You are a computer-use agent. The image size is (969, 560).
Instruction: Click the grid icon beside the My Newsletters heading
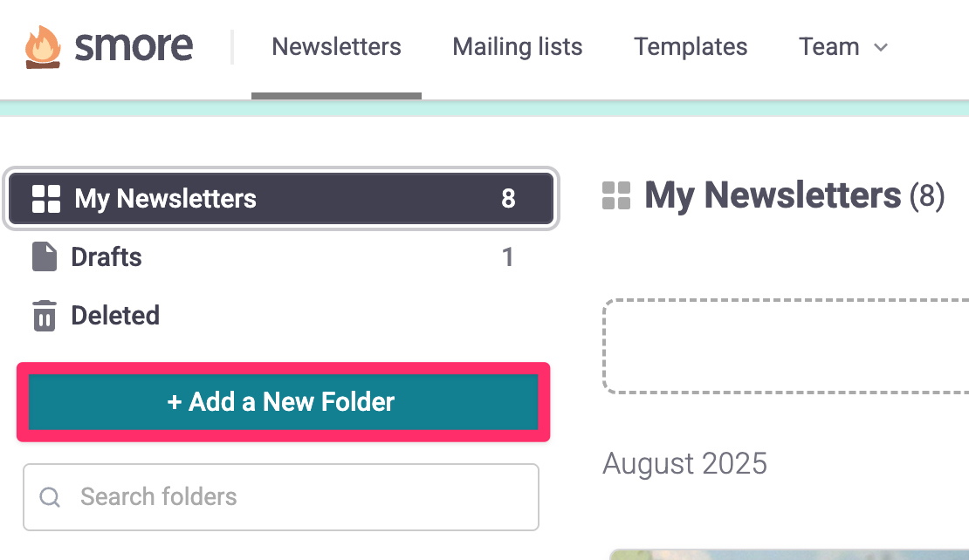pos(616,196)
